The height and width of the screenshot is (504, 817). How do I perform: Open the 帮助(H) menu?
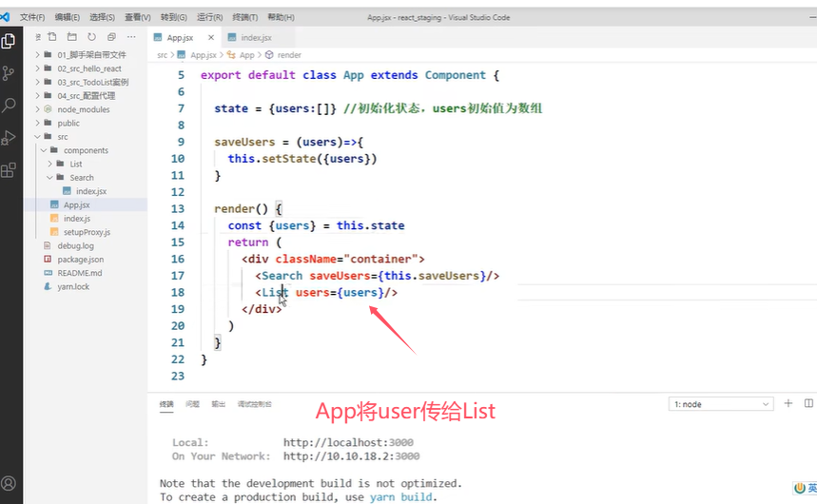click(x=281, y=17)
